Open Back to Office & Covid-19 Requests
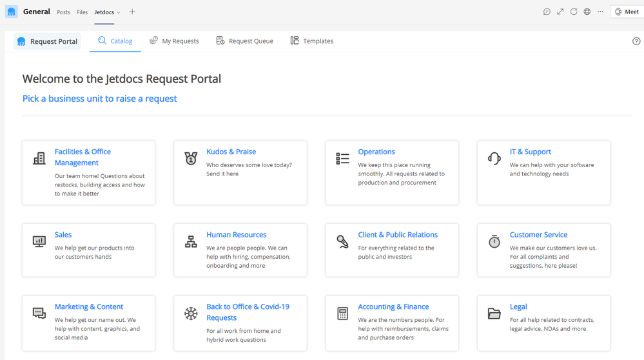Screen dimensions: 644x360 [x=248, y=312]
